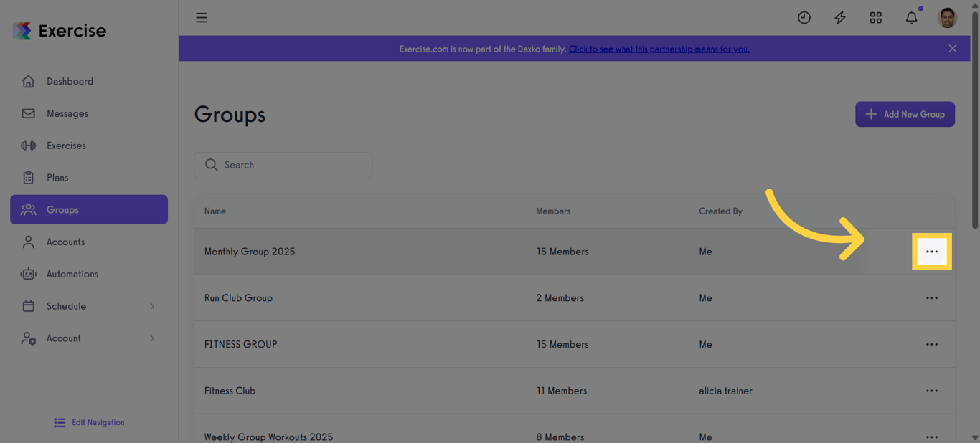Image resolution: width=980 pixels, height=443 pixels.
Task: Expand the Account section
Action: tap(63, 338)
